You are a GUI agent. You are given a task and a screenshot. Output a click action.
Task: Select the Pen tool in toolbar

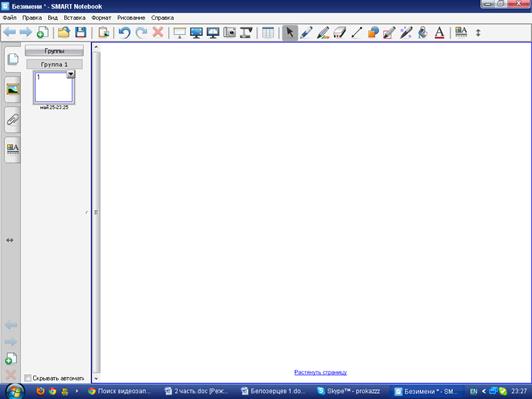pyautogui.click(x=306, y=33)
